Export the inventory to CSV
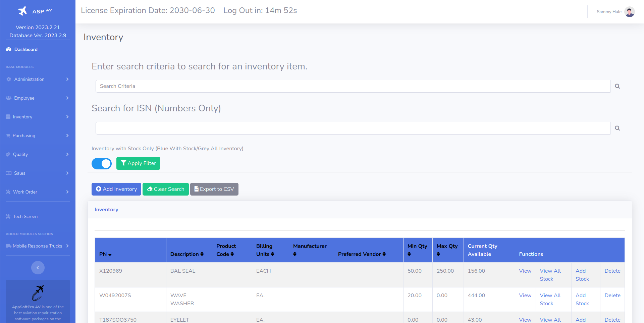 coord(214,189)
